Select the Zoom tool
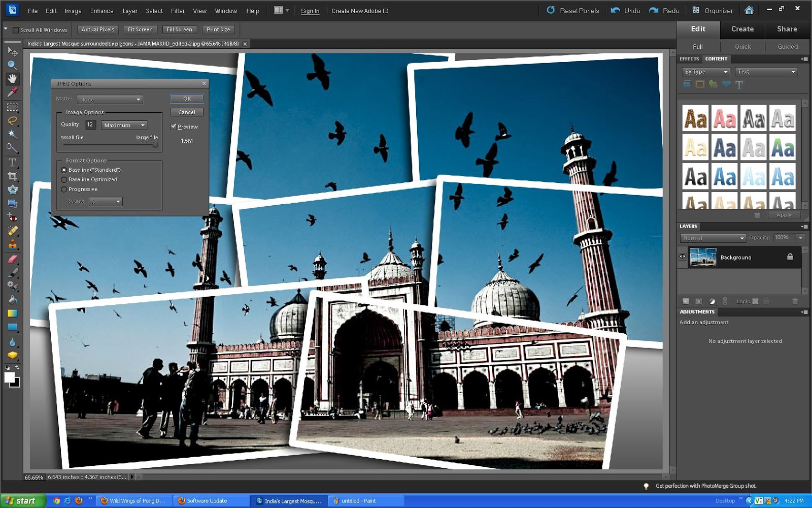The height and width of the screenshot is (508, 812). tap(12, 65)
